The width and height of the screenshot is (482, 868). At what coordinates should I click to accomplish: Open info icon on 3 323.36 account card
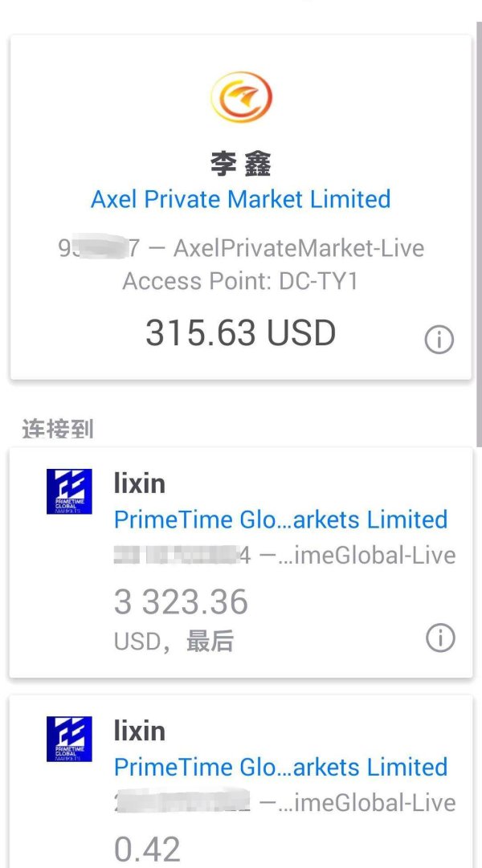pyautogui.click(x=439, y=638)
